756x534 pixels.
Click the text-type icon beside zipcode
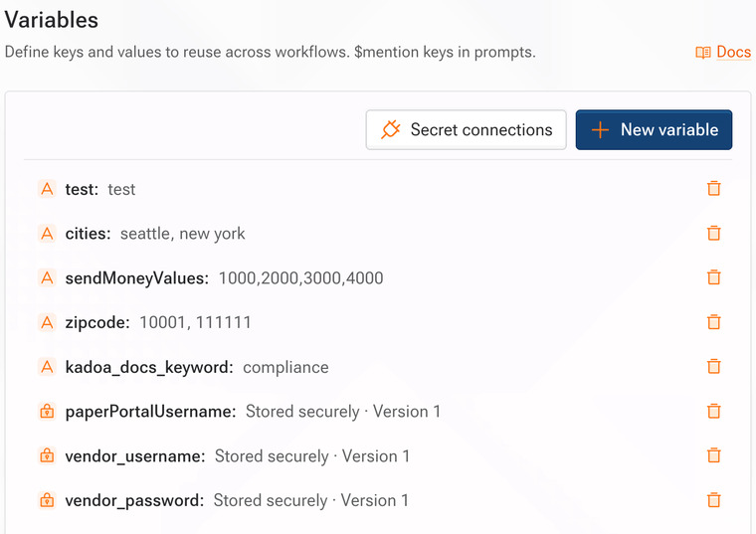click(47, 322)
